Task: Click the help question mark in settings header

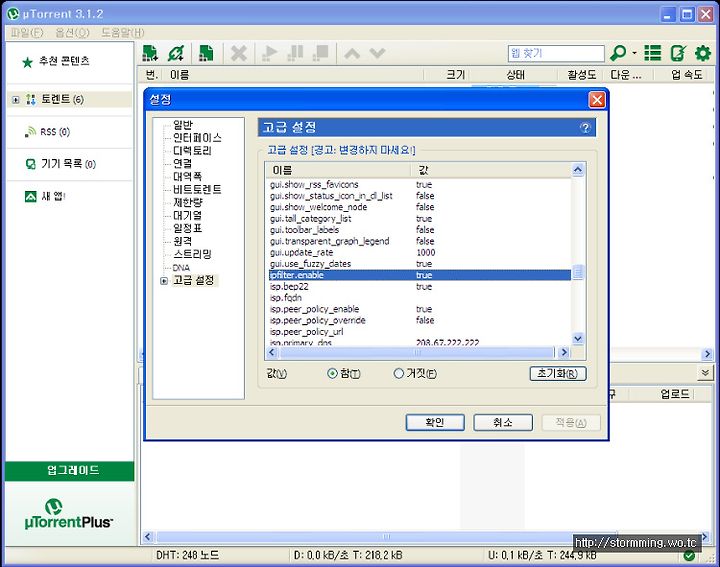Action: coord(585,128)
